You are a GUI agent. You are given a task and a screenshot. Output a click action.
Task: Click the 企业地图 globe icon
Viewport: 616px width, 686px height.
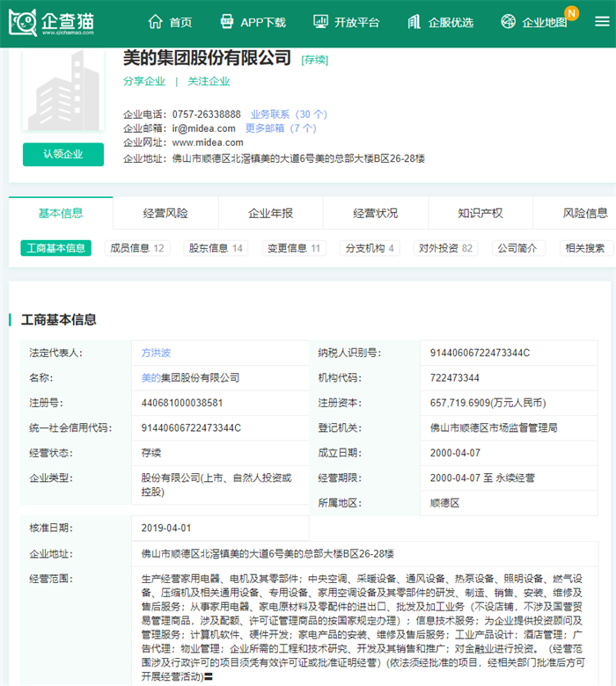[x=508, y=21]
